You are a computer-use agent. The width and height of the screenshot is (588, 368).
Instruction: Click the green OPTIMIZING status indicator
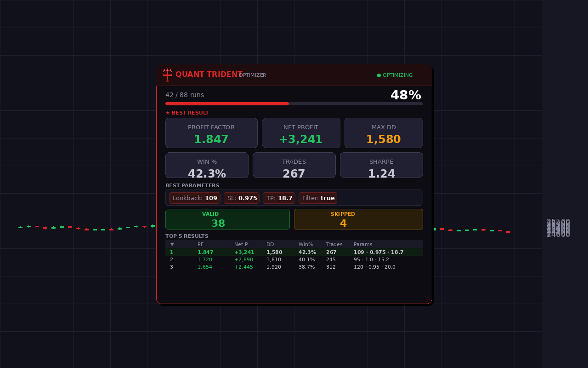395,75
